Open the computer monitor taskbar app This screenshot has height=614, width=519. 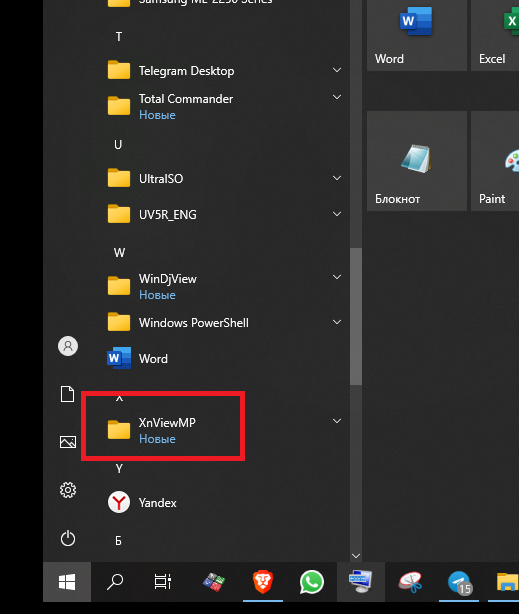[360, 582]
